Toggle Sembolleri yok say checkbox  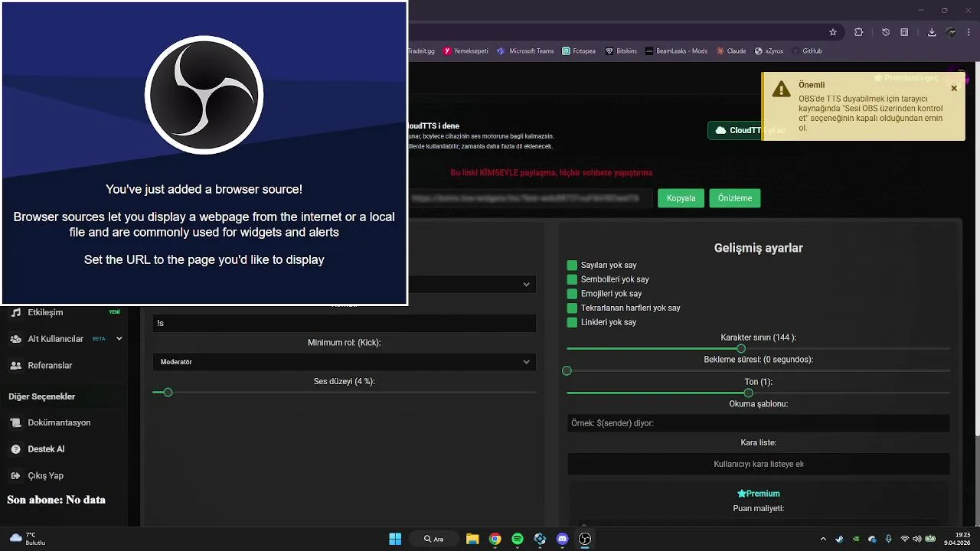[572, 279]
